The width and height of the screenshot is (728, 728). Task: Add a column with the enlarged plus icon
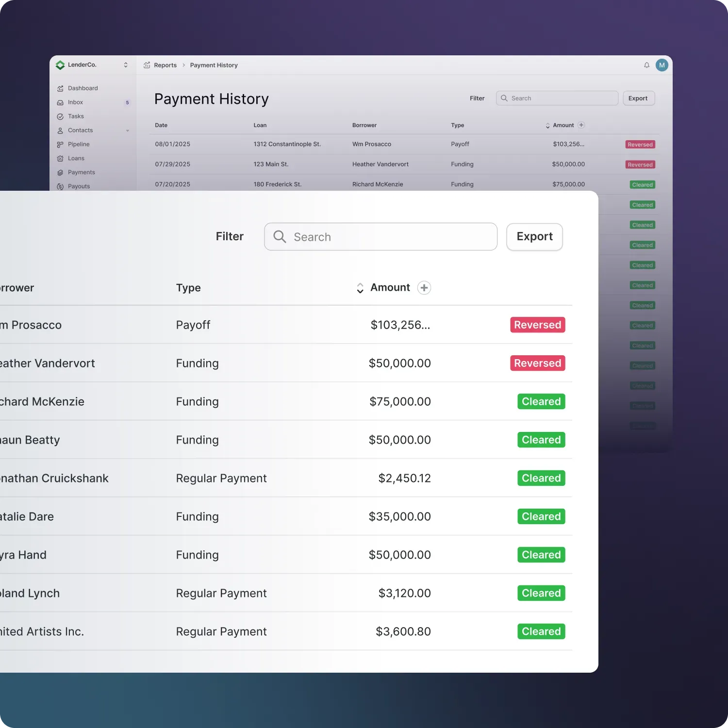pos(424,288)
